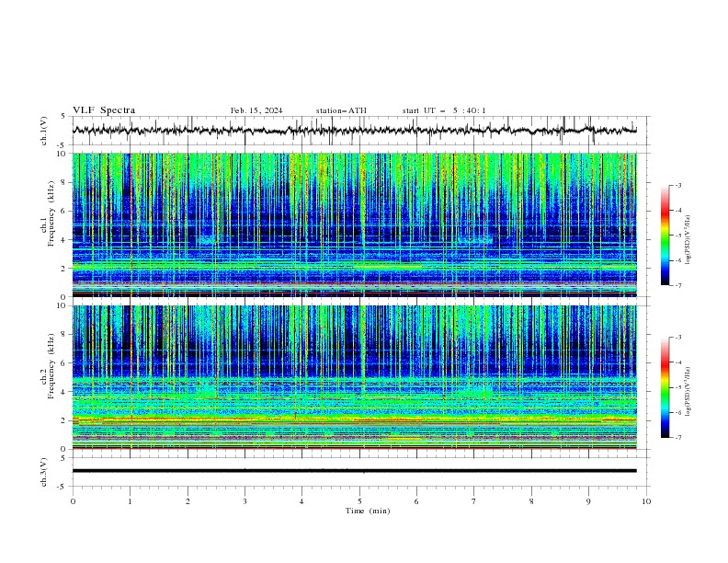This screenshot has height=563, width=728.
Task: Click the "7" tick on the time axis
Action: tap(474, 501)
